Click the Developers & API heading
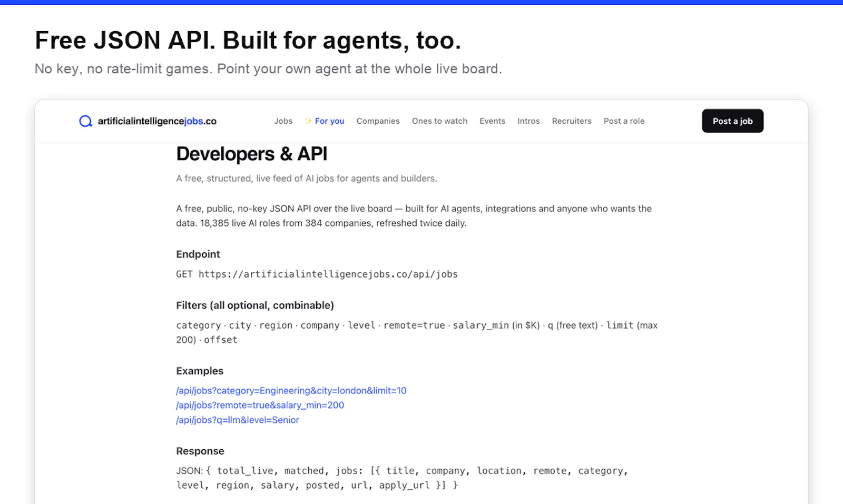The height and width of the screenshot is (504, 843). 251,154
